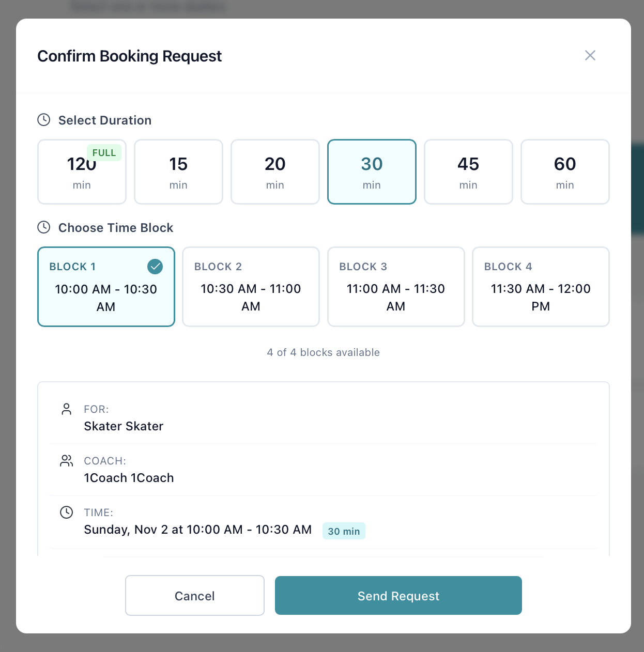The image size is (644, 652).
Task: Click the Send Request button
Action: pyautogui.click(x=398, y=595)
